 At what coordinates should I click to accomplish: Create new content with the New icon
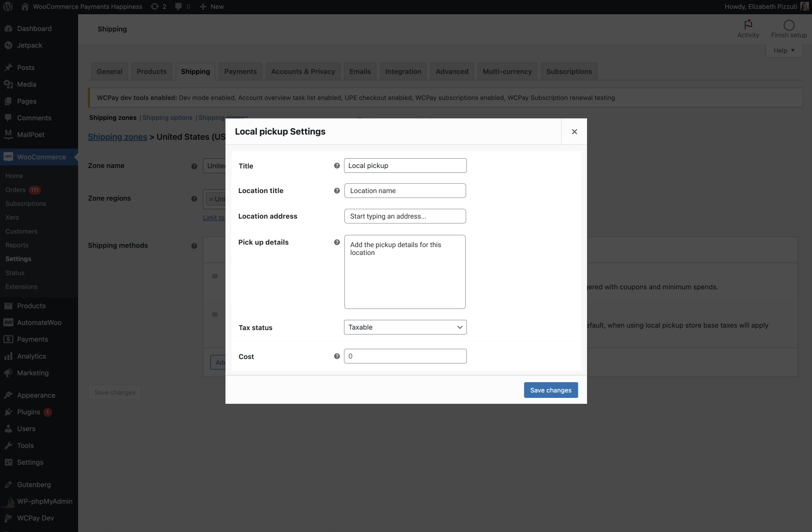pos(211,6)
